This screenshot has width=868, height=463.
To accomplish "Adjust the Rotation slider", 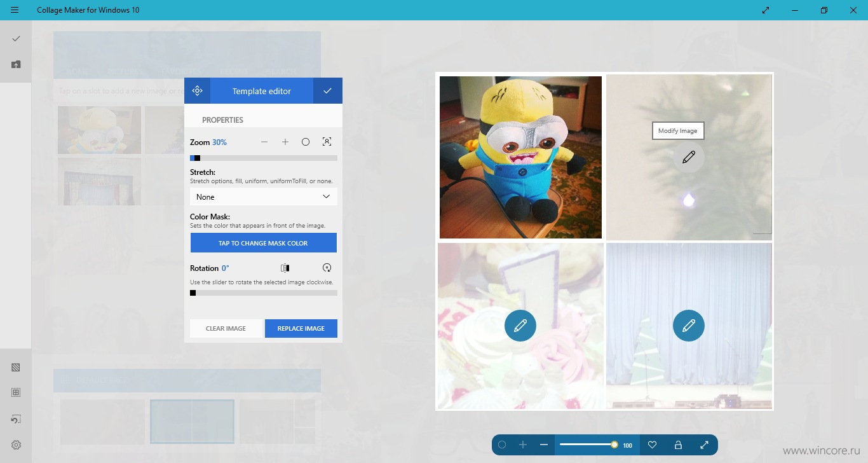I will (x=264, y=293).
